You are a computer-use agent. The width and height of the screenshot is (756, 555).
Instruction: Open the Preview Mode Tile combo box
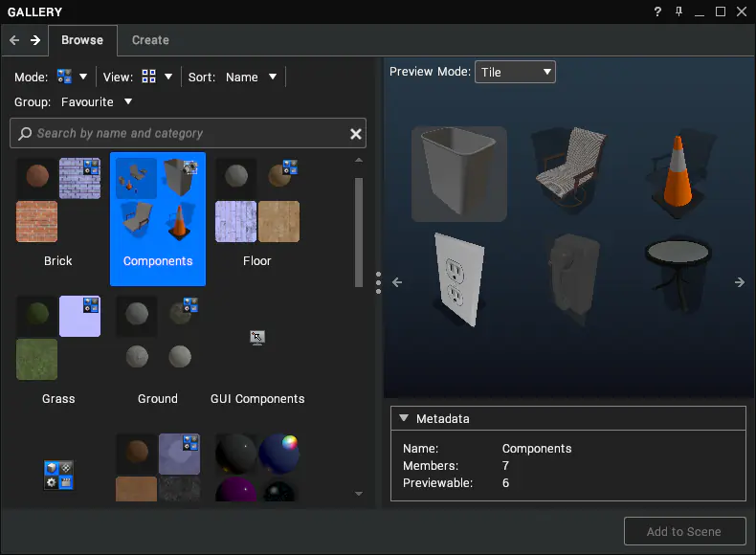515,72
